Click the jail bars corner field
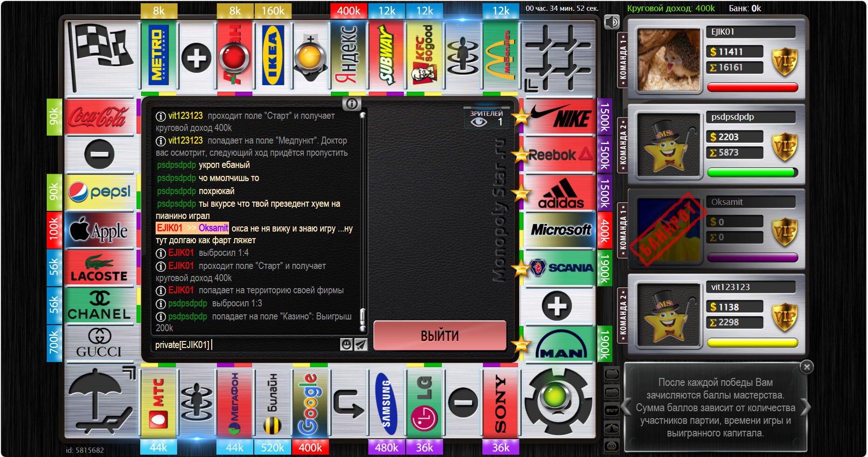Image resolution: width=868 pixels, height=457 pixels. coord(559,57)
